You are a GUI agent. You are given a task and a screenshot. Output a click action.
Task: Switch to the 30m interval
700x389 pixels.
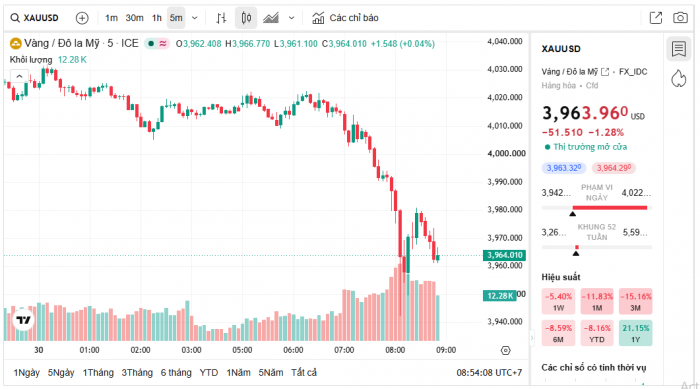(x=134, y=18)
